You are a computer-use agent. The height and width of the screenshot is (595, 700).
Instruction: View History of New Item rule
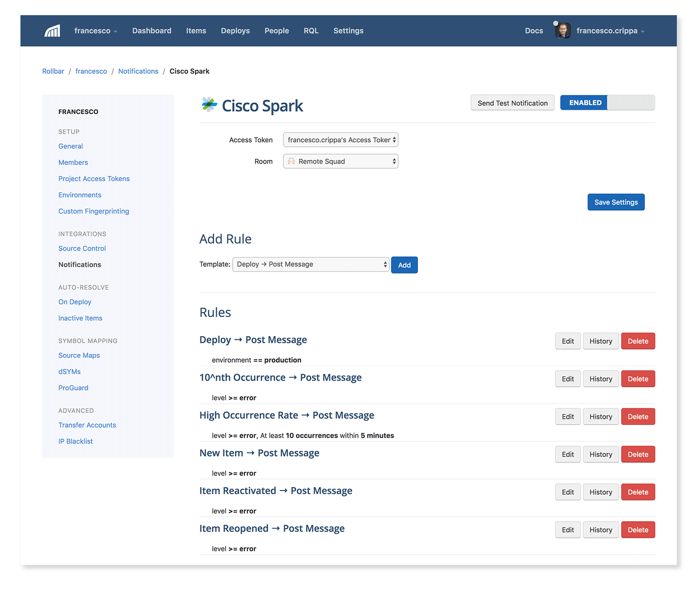[x=601, y=454]
